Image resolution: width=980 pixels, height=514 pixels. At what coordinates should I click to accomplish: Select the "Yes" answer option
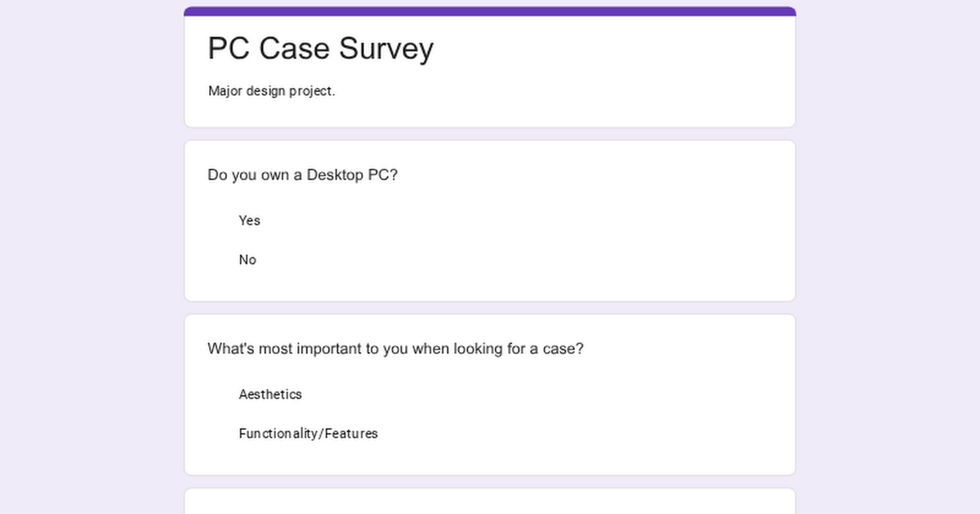pos(249,220)
